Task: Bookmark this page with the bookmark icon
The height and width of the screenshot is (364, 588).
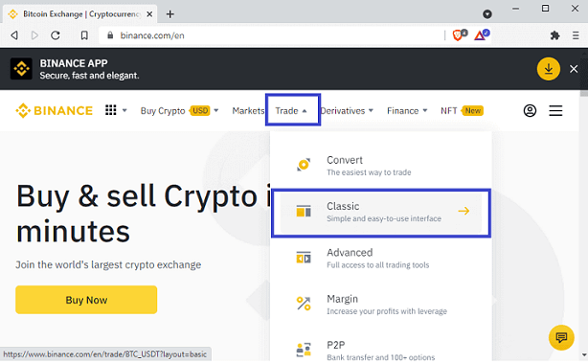Action: (x=84, y=35)
